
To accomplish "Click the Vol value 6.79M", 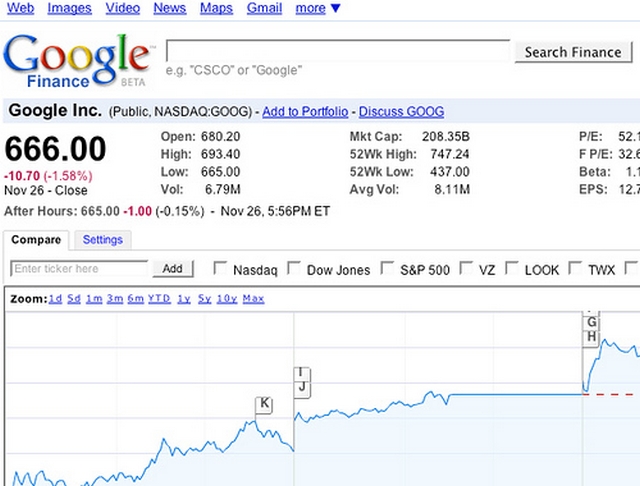I will (x=223, y=189).
